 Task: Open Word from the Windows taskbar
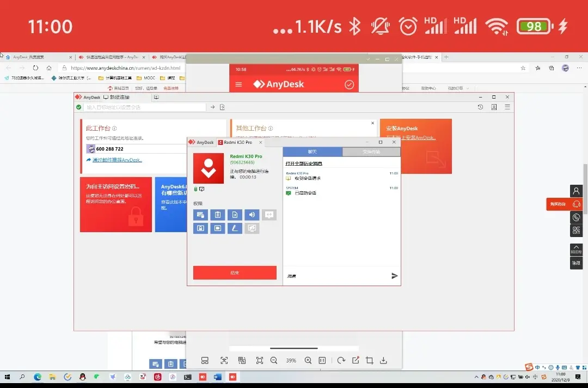[217, 377]
